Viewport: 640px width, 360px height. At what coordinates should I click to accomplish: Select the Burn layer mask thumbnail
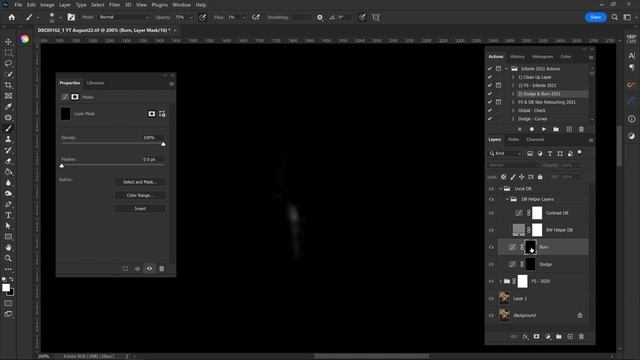tap(530, 247)
